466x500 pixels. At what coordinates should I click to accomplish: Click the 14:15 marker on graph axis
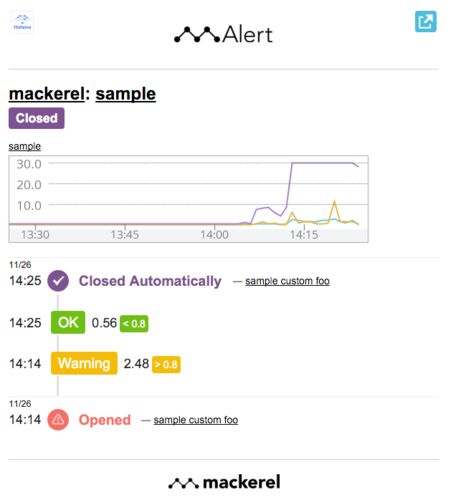pos(304,235)
